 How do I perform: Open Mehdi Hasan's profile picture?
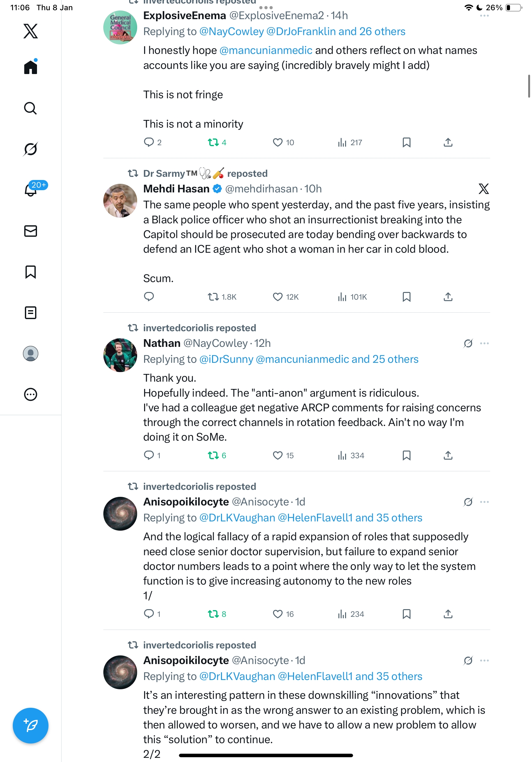pyautogui.click(x=120, y=201)
